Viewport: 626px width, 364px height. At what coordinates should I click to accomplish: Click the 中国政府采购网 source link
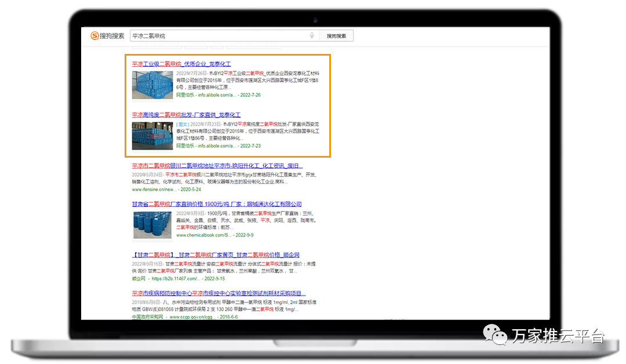point(149,317)
